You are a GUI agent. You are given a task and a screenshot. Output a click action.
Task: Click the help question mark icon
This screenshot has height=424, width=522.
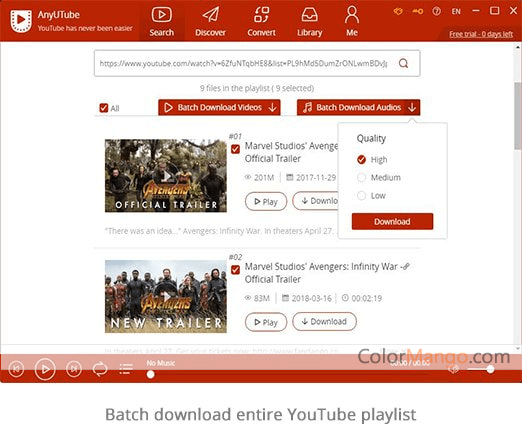pyautogui.click(x=436, y=12)
